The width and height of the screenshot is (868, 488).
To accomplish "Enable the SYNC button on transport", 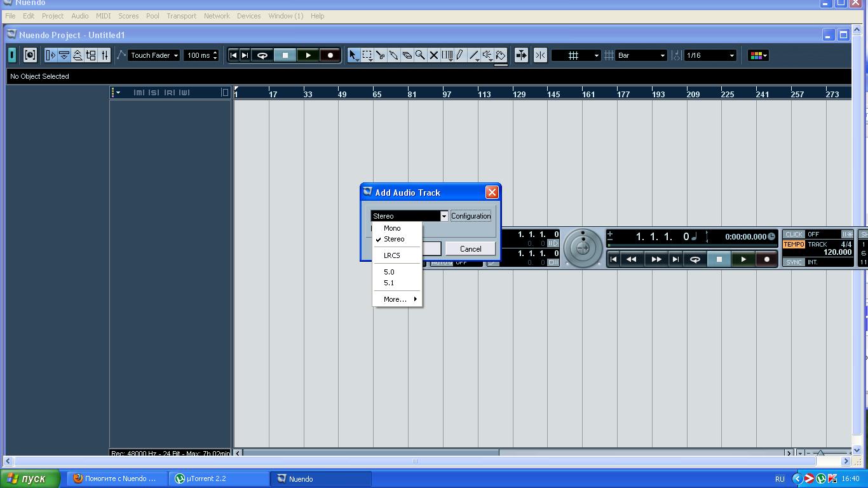I will pos(794,262).
